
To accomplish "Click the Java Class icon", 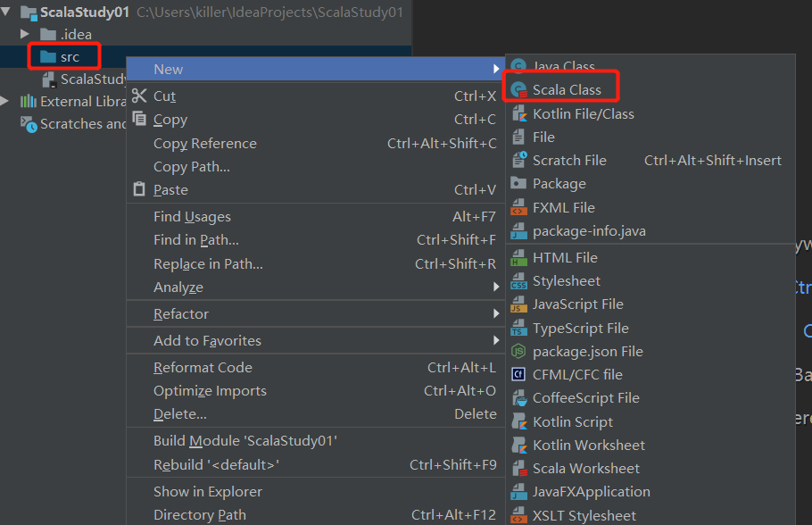I will pyautogui.click(x=518, y=66).
